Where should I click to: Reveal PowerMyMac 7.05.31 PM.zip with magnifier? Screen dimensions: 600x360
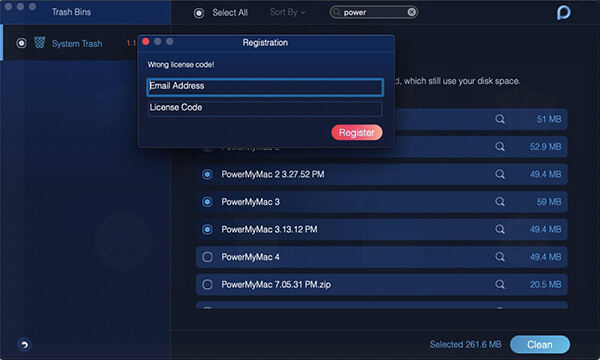tap(500, 284)
